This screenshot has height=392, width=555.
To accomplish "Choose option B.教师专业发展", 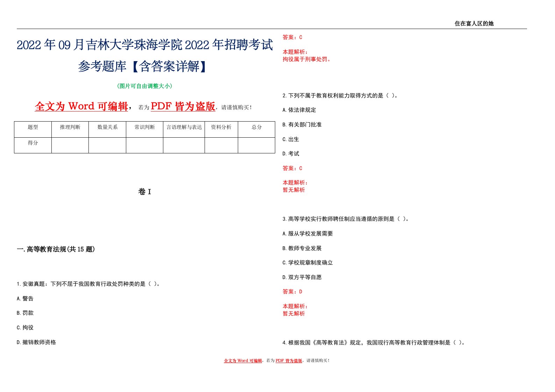I will [302, 248].
